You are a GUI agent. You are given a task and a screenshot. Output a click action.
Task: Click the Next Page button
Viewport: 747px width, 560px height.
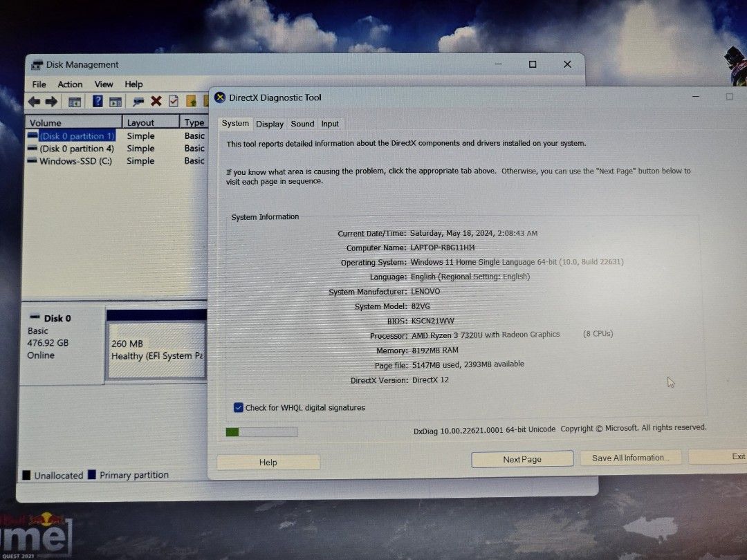tap(522, 459)
